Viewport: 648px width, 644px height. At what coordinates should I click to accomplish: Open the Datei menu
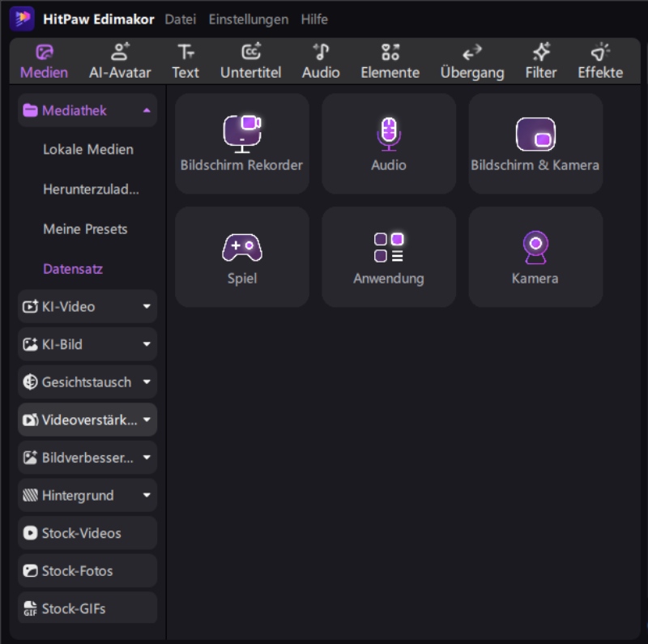pos(181,19)
